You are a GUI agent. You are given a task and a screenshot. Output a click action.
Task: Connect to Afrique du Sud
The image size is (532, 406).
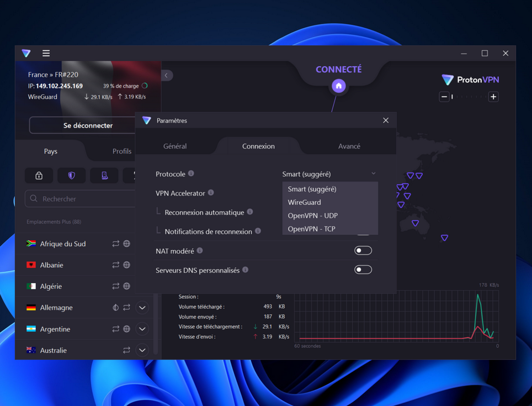pyautogui.click(x=63, y=244)
